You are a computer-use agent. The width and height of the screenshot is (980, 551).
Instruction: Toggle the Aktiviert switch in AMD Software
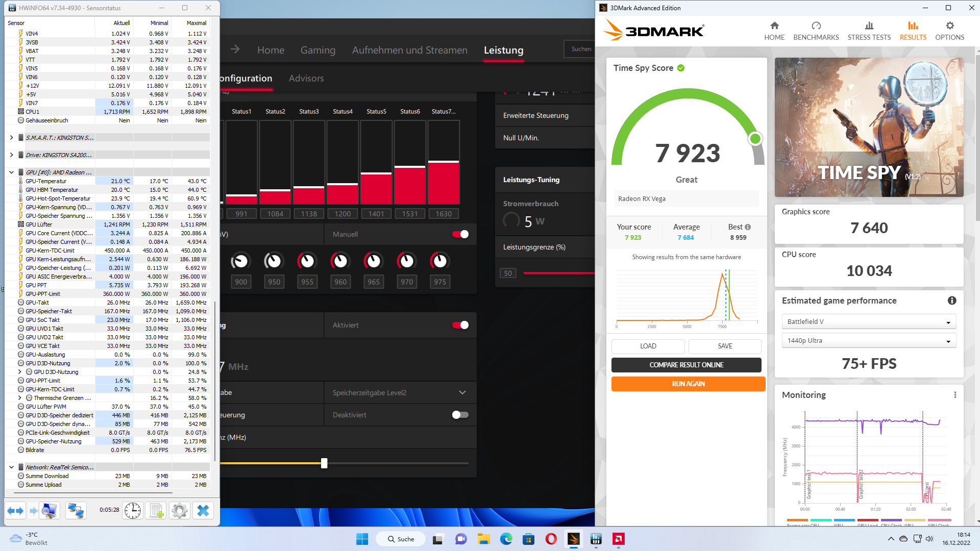point(460,325)
